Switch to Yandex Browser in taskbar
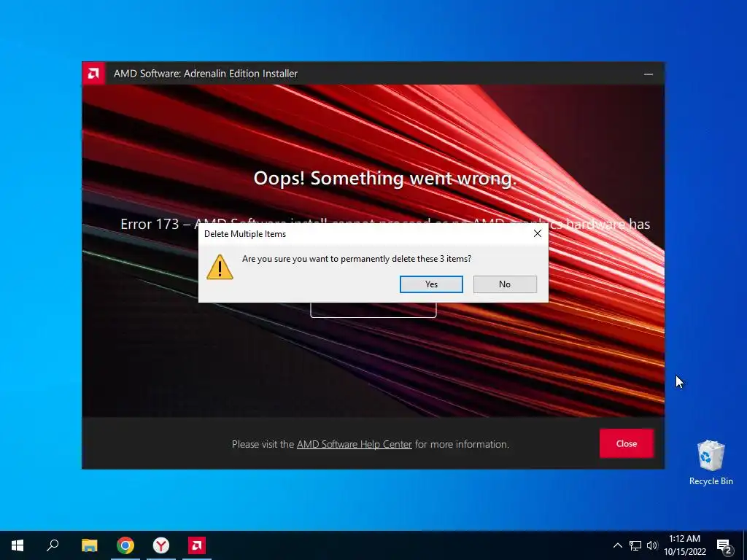 pyautogui.click(x=161, y=545)
